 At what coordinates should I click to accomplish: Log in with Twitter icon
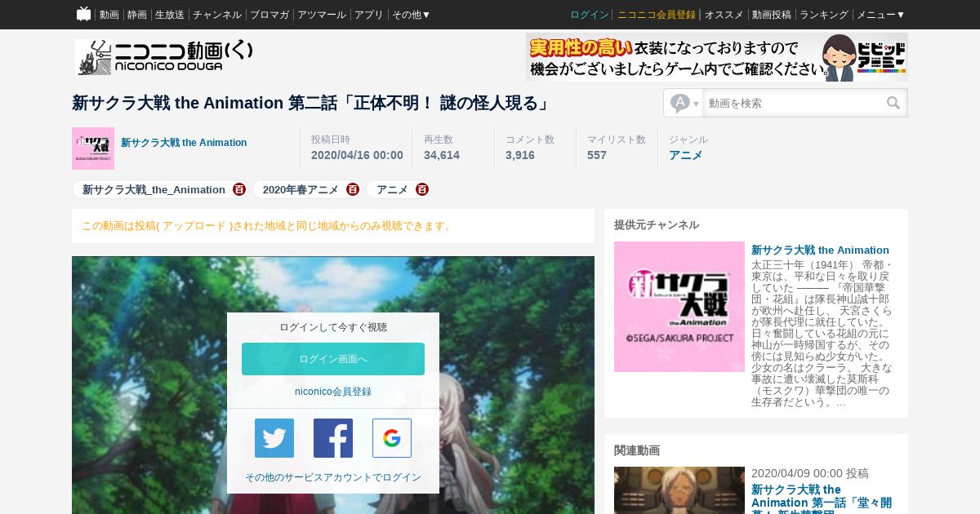[x=274, y=438]
